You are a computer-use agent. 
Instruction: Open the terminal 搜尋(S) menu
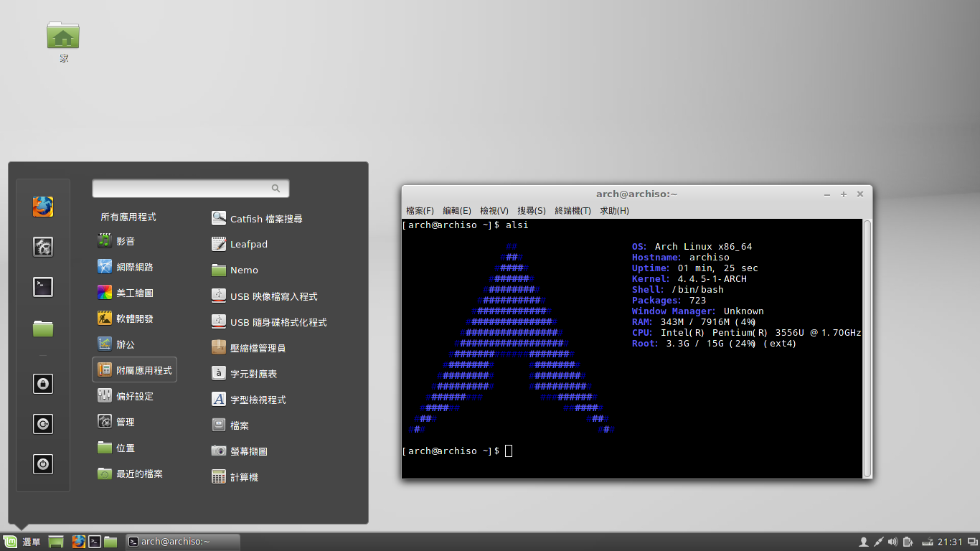tap(532, 210)
